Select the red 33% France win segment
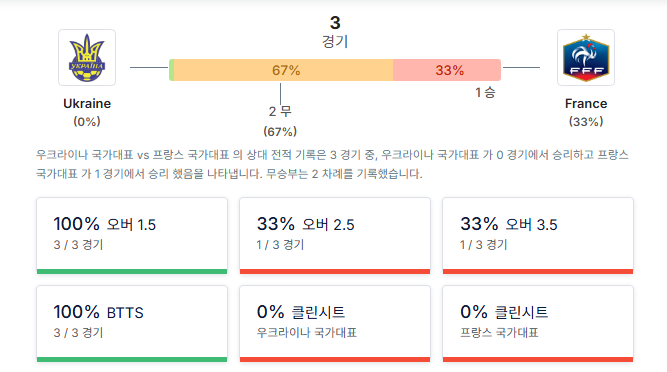Screen dimensions: 667x372 [447, 70]
